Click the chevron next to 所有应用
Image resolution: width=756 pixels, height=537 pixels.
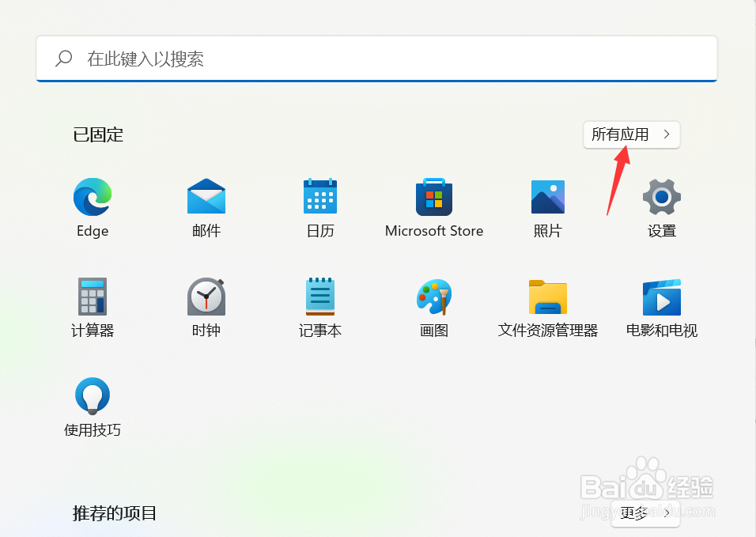667,134
